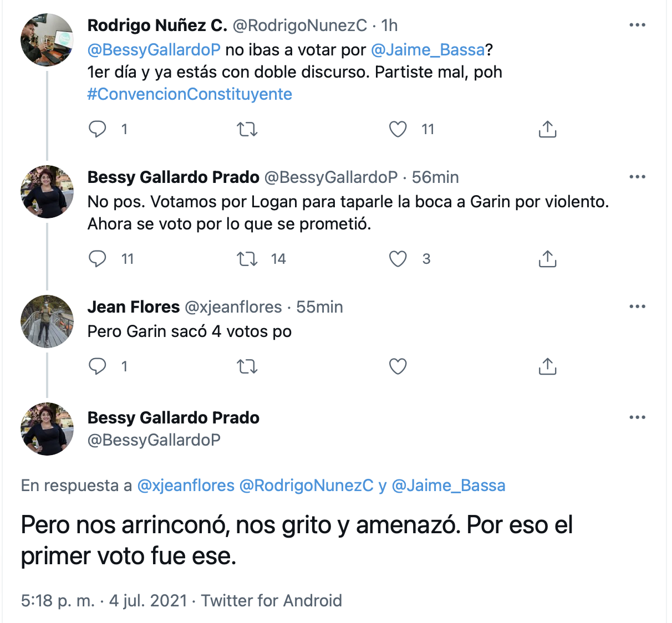Like Rodrigo Nuñez C.'s tweet
This screenshot has height=623, width=672.
pos(398,129)
